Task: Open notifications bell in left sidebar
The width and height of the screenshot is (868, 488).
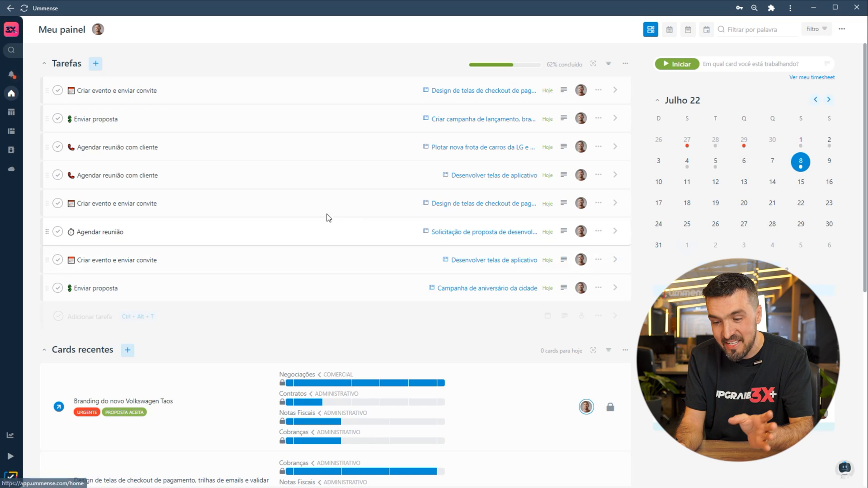Action: click(11, 75)
